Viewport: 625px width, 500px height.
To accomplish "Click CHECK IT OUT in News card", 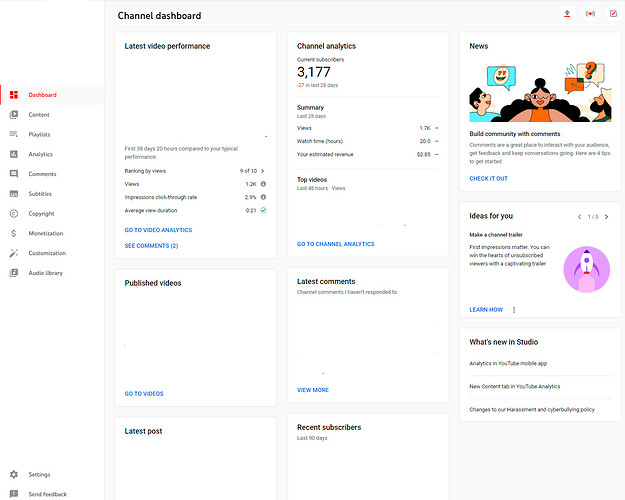I will 488,179.
